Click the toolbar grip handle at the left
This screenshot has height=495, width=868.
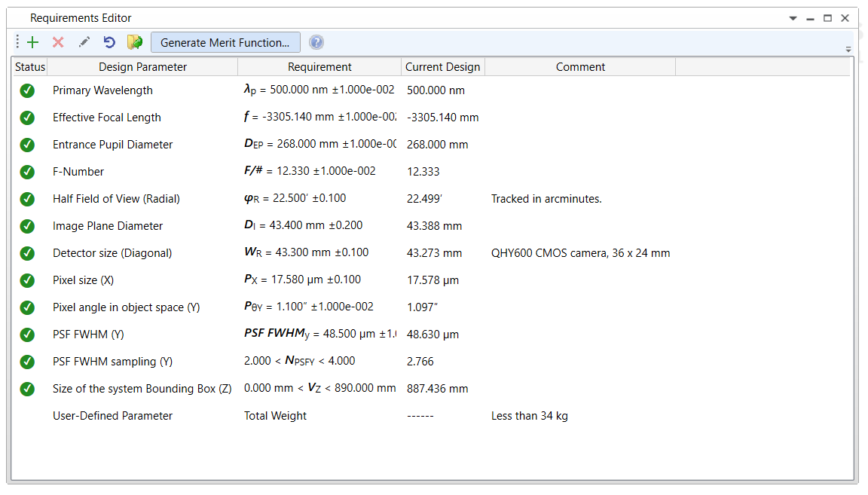pyautogui.click(x=17, y=42)
